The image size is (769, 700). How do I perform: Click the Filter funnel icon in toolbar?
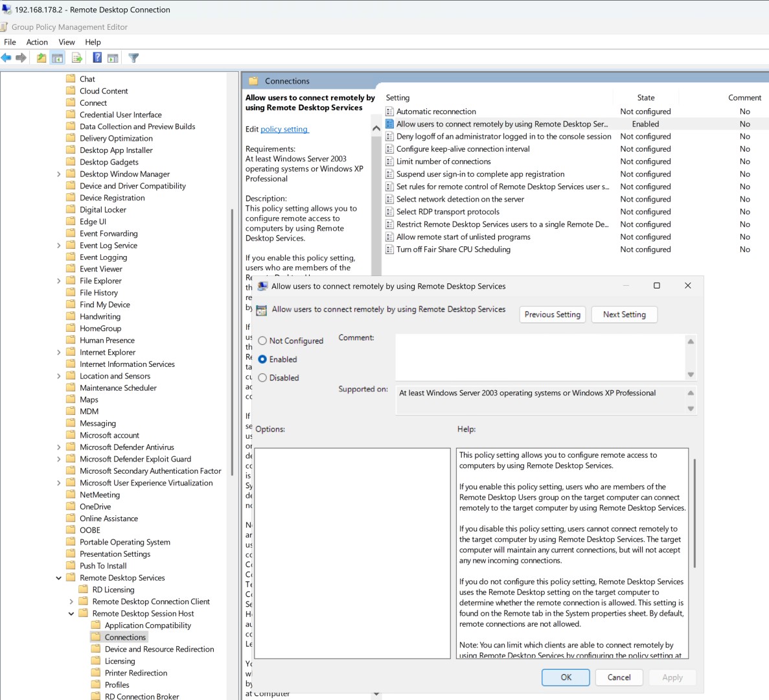pos(133,58)
